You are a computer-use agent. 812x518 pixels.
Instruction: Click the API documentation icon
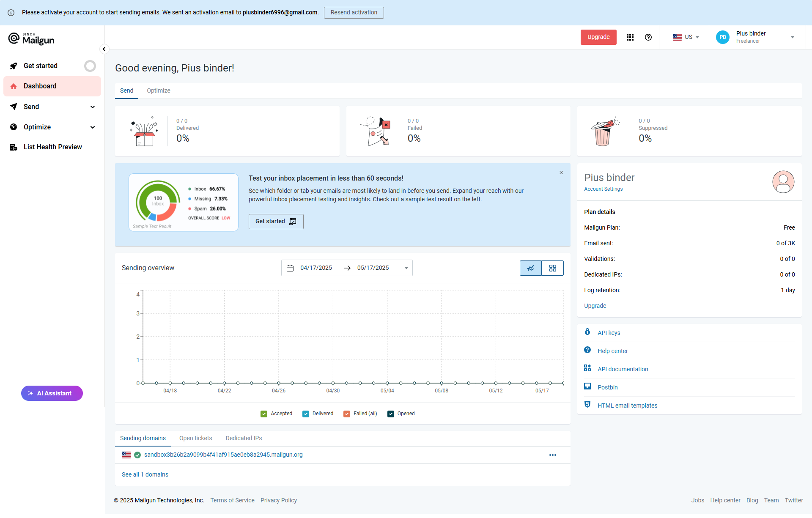[x=587, y=368]
